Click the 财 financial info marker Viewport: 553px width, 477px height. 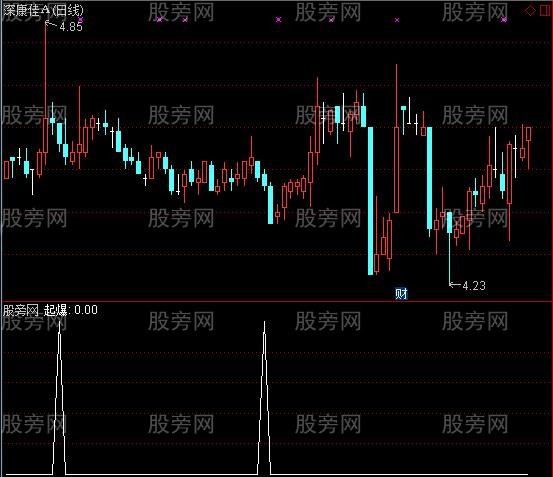401,293
